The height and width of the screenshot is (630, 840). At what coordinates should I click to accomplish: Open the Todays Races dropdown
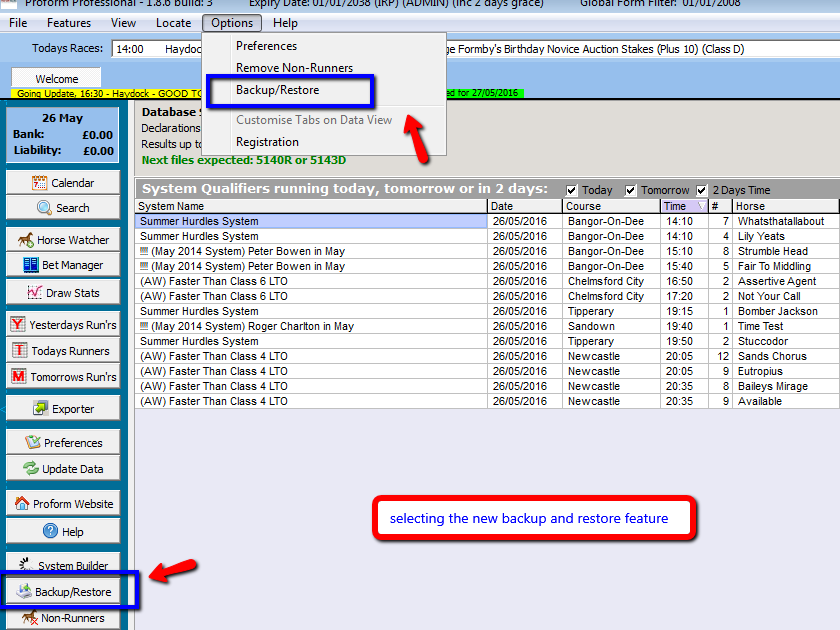pyautogui.click(x=476, y=49)
